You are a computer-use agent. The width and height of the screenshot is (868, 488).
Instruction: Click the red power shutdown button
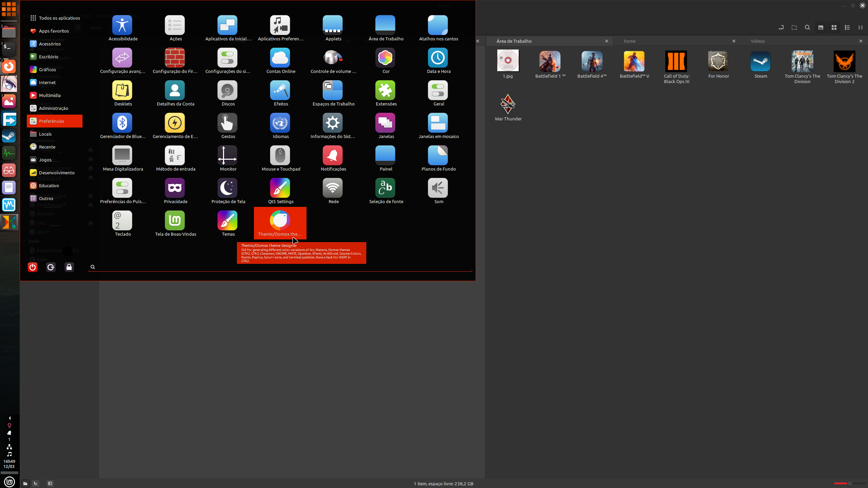click(33, 267)
